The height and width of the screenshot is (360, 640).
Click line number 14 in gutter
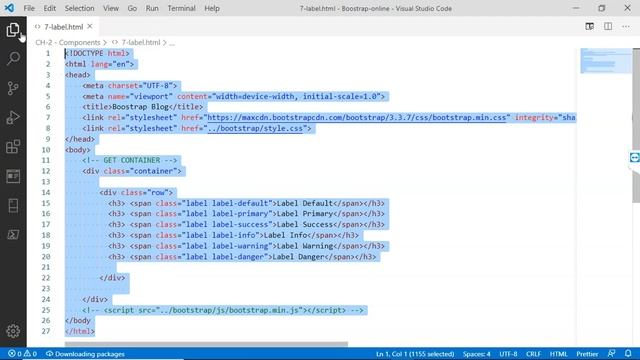(46, 192)
